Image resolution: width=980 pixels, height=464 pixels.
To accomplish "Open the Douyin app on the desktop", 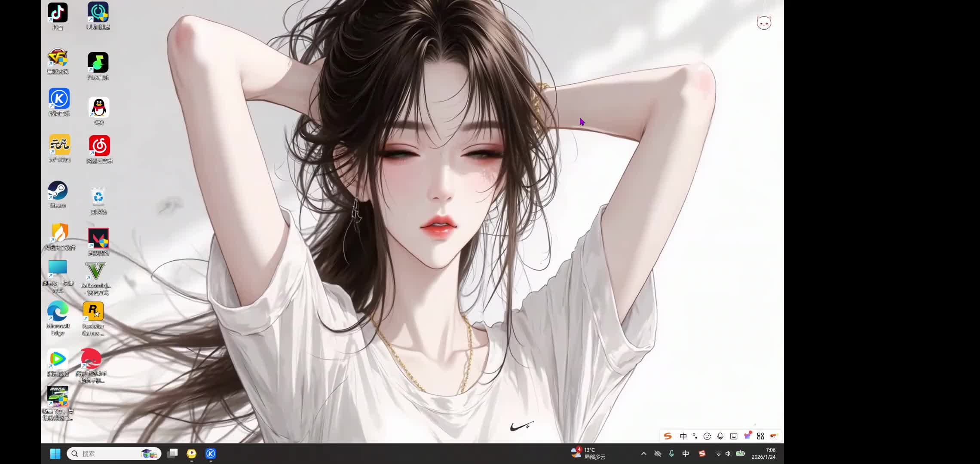I will click(58, 12).
